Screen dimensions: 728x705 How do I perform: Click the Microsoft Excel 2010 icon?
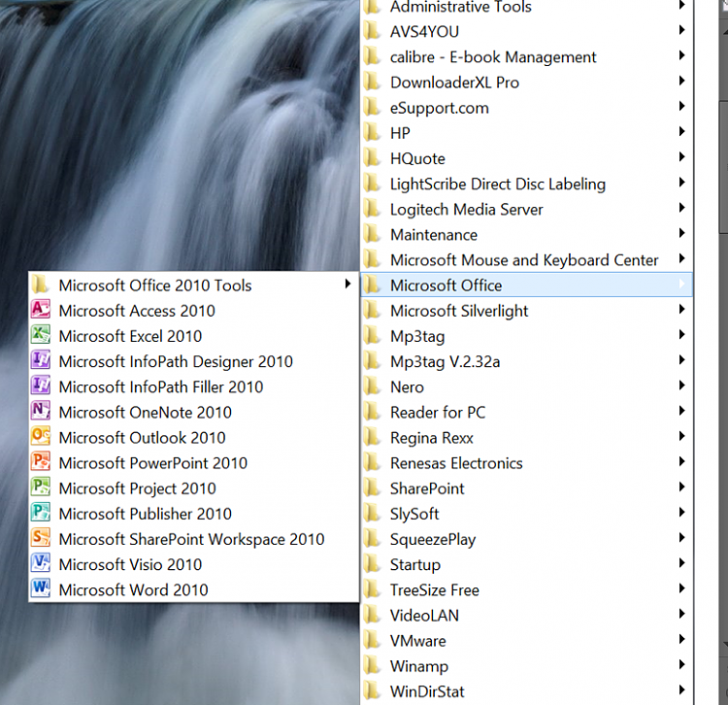[41, 335]
